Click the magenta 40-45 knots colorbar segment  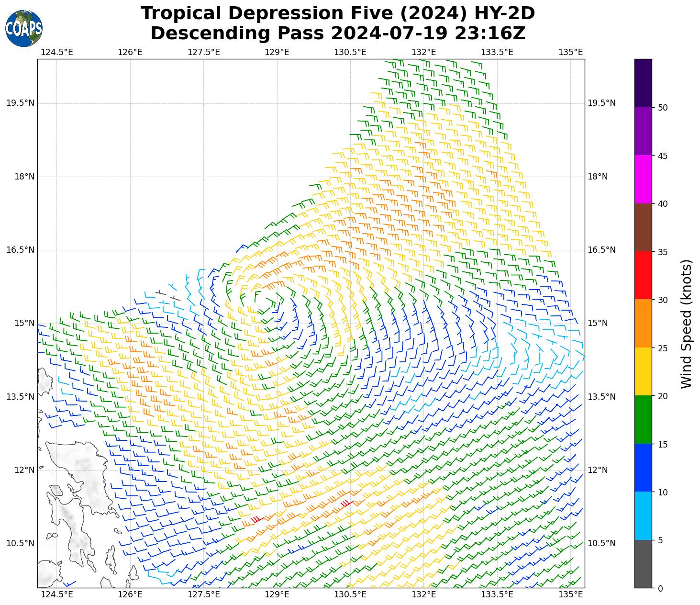tap(643, 179)
